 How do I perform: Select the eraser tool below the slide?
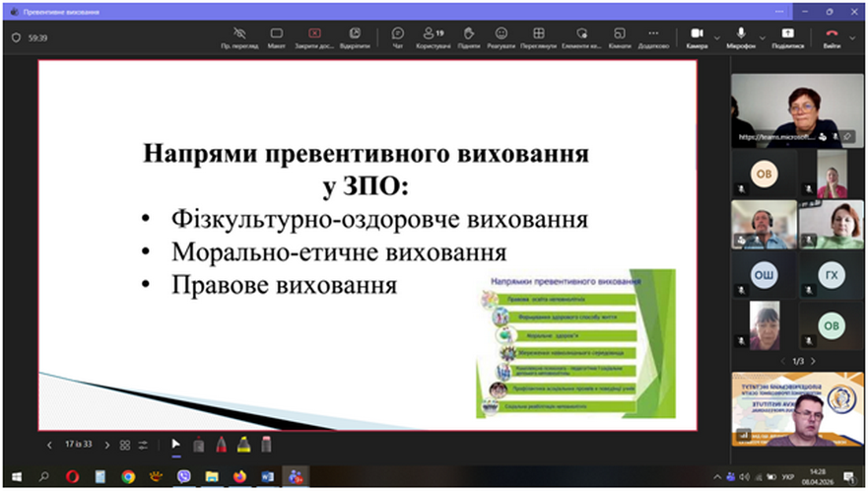(265, 445)
